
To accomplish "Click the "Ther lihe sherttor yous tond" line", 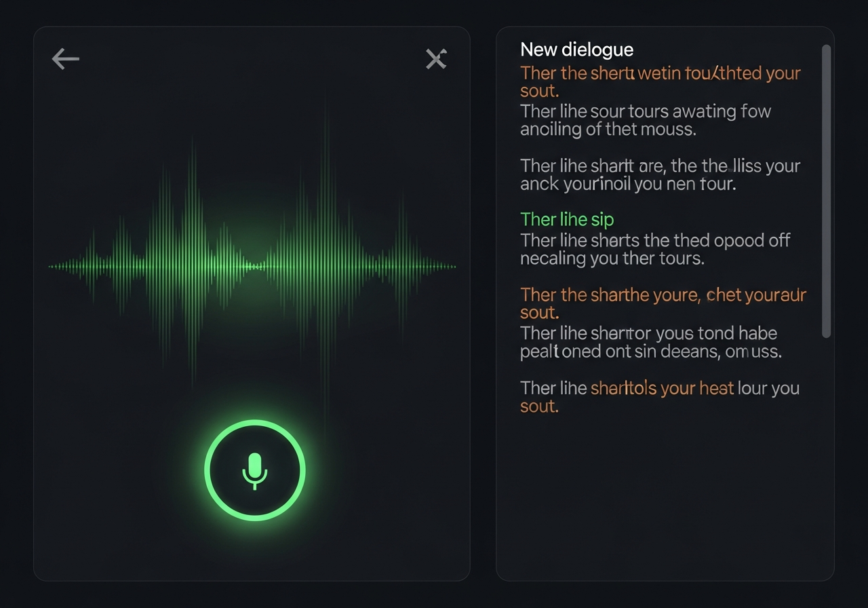I will 648,333.
